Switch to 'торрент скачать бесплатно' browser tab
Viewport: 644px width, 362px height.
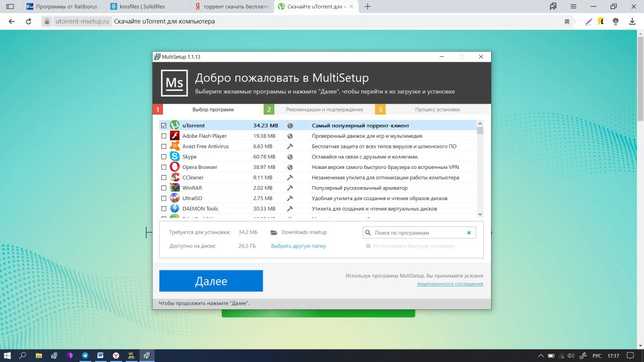tap(232, 7)
